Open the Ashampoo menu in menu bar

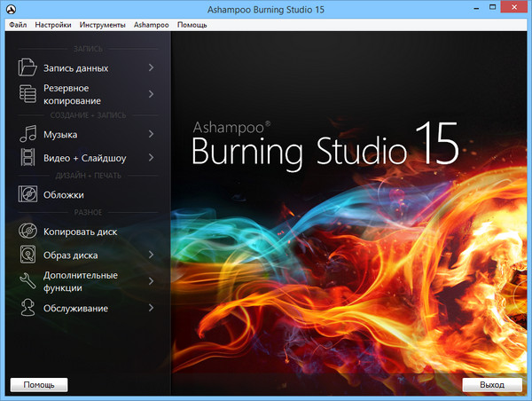pos(152,25)
